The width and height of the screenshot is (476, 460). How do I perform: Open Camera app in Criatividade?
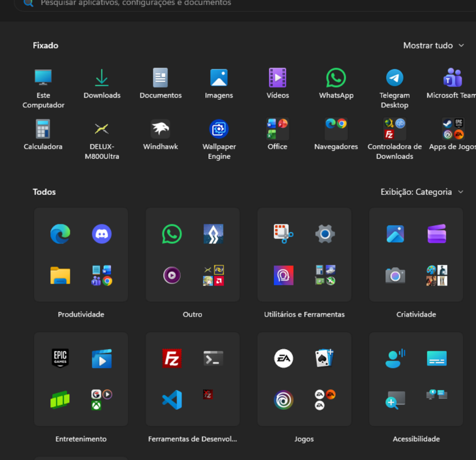395,275
